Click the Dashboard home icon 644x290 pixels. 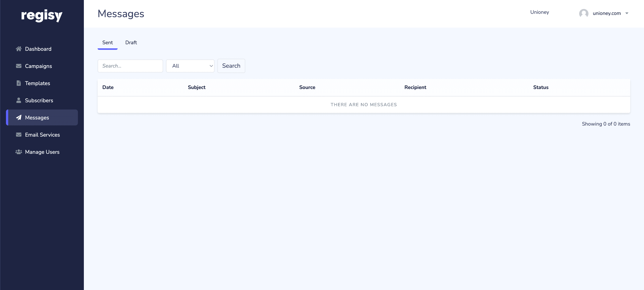tap(18, 49)
